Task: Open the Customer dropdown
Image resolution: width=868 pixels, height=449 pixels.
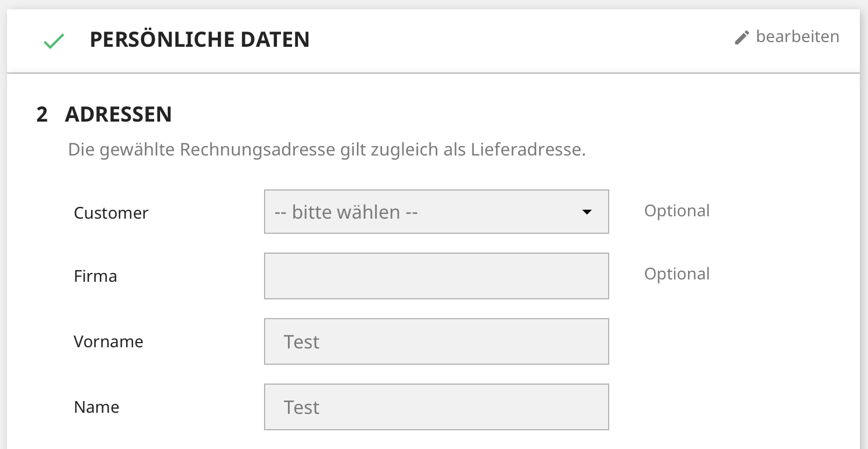Action: click(436, 212)
